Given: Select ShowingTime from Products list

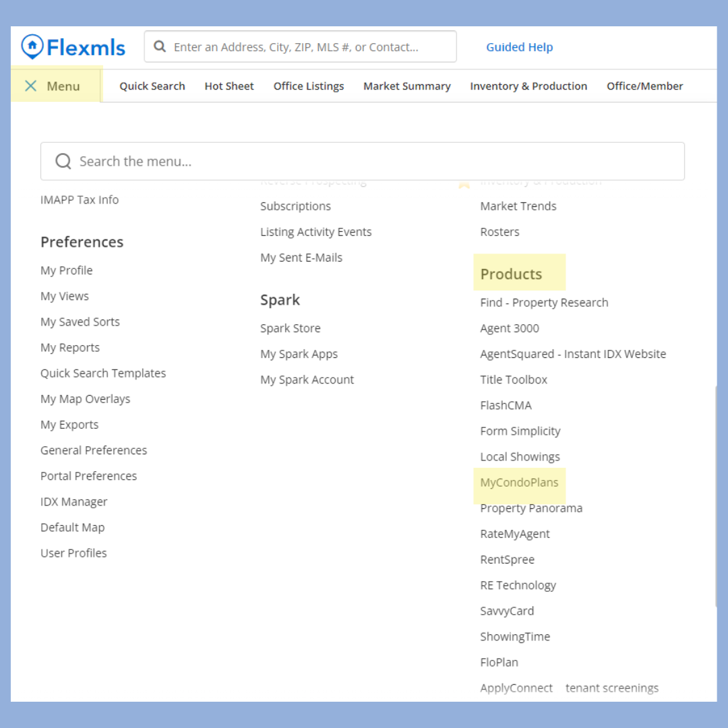Looking at the screenshot, I should pyautogui.click(x=515, y=636).
